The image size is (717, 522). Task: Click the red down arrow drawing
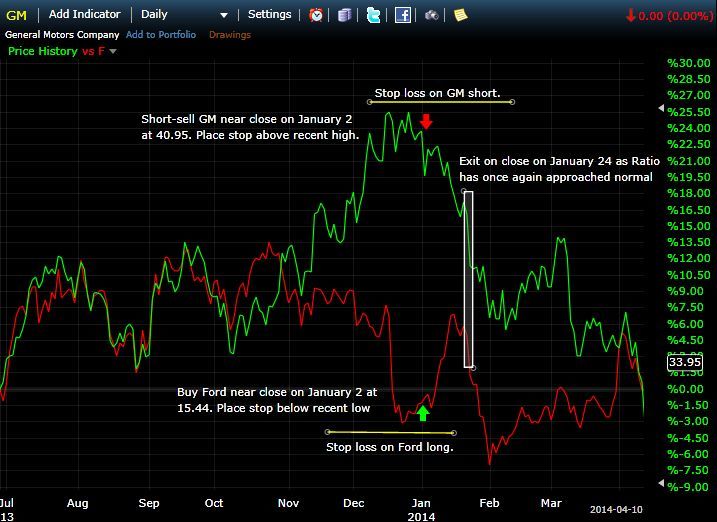(x=426, y=122)
